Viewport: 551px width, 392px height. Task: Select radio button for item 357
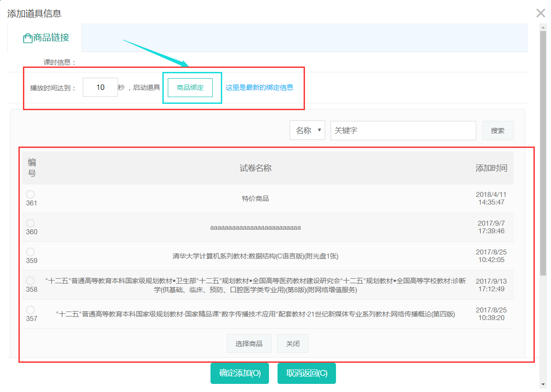coord(30,310)
